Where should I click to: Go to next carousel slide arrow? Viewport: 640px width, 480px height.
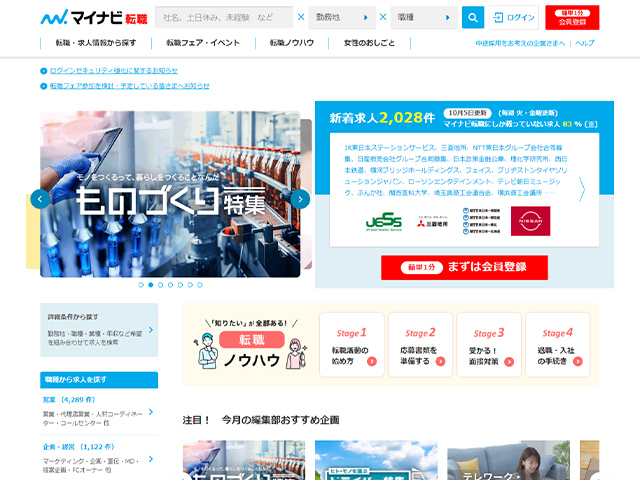(x=300, y=199)
